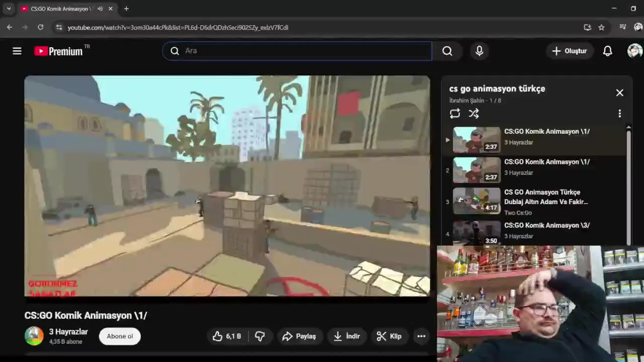
Task: Click İbrahim Şahin playlist owner text
Action: 466,101
